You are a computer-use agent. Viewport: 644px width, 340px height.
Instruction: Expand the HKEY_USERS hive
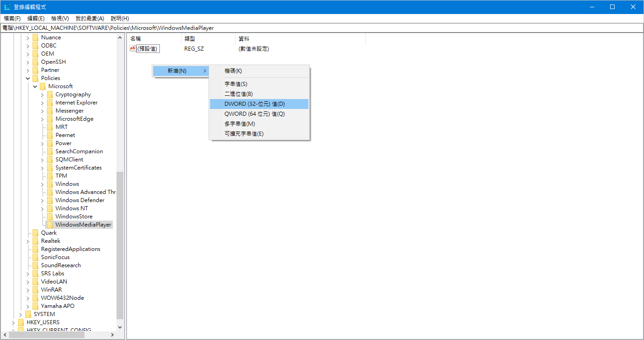14,322
